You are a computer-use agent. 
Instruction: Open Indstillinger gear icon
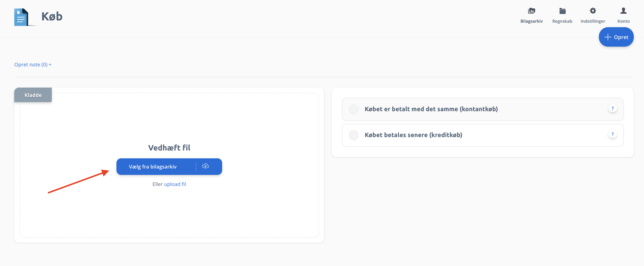coord(593,11)
